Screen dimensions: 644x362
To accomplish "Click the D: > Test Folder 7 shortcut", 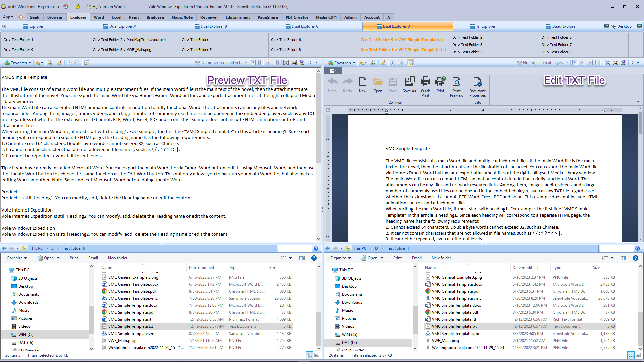I will tap(557, 45).
